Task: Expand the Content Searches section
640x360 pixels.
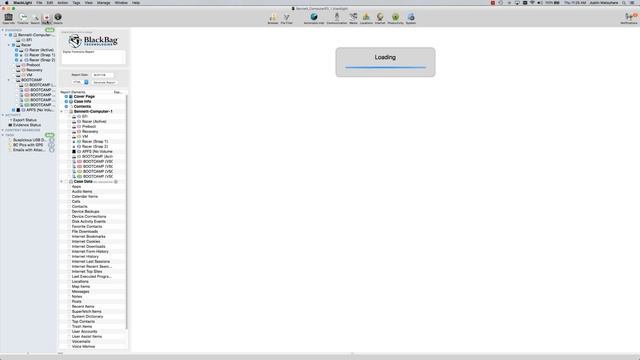Action: (x=3, y=130)
